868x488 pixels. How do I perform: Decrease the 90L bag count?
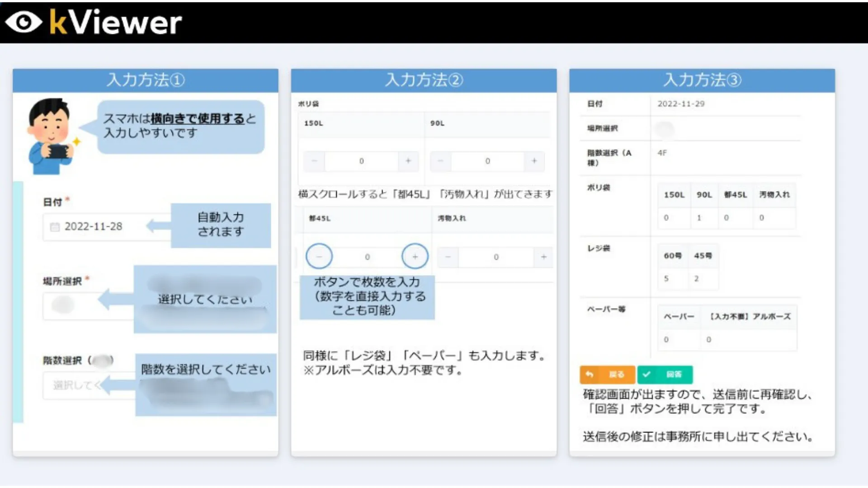click(440, 161)
